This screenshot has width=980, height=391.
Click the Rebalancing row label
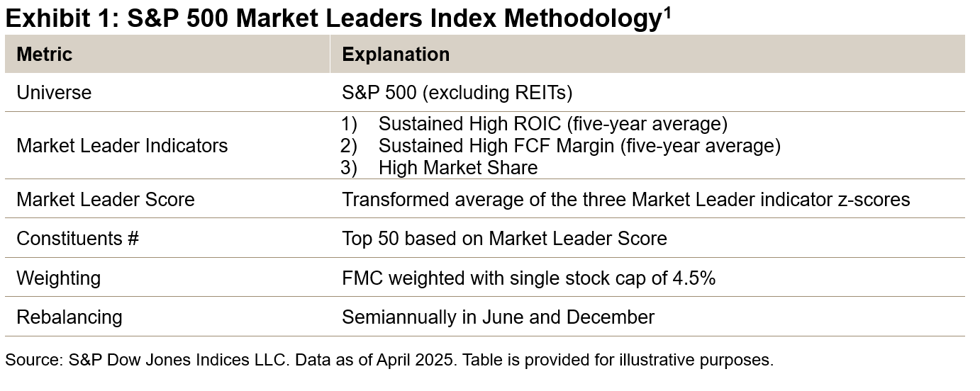point(69,317)
